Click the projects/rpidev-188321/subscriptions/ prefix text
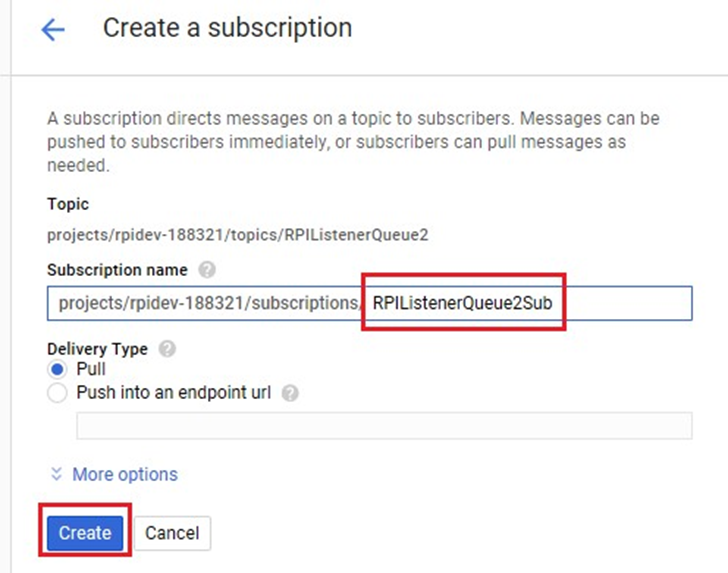Viewport: 728px width, 573px height. pyautogui.click(x=205, y=303)
